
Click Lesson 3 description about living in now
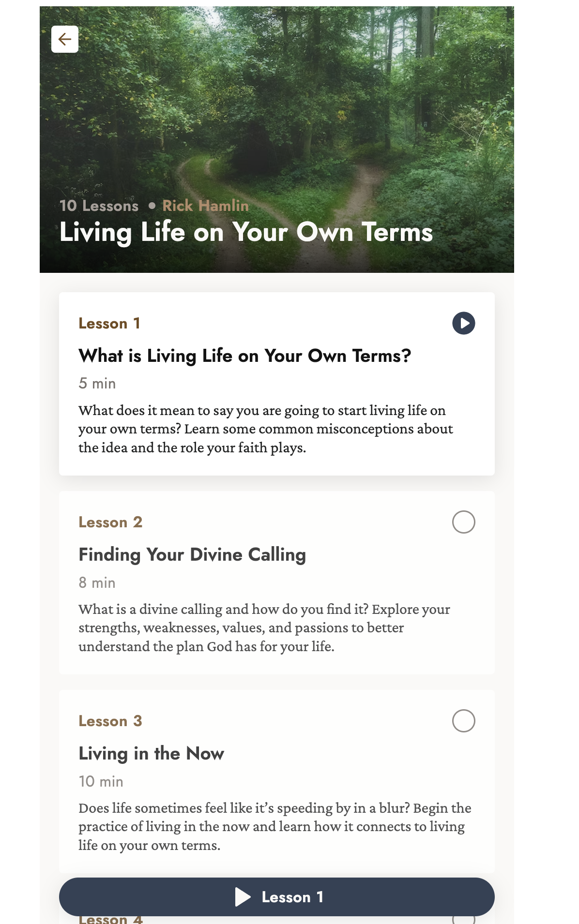[275, 827]
